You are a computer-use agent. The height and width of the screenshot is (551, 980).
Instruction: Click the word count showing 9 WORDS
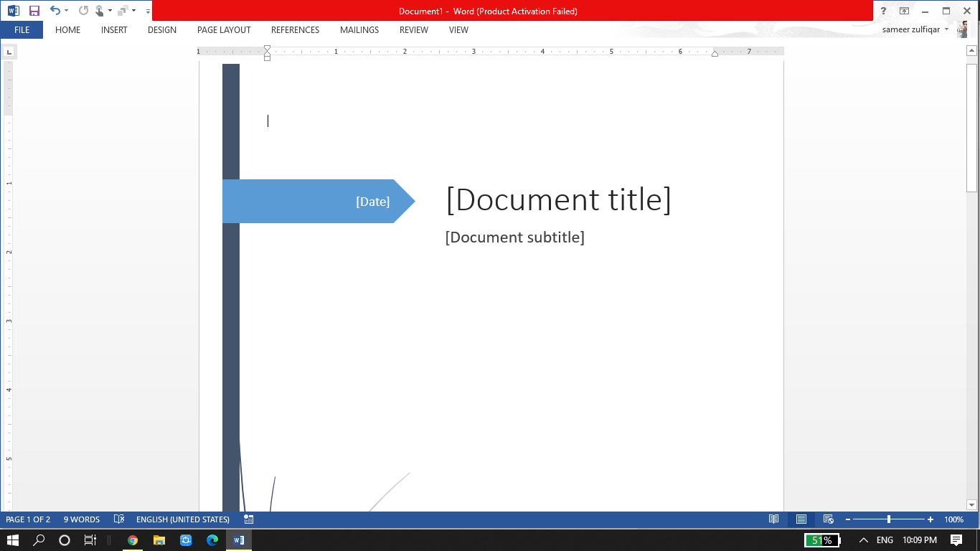point(81,519)
